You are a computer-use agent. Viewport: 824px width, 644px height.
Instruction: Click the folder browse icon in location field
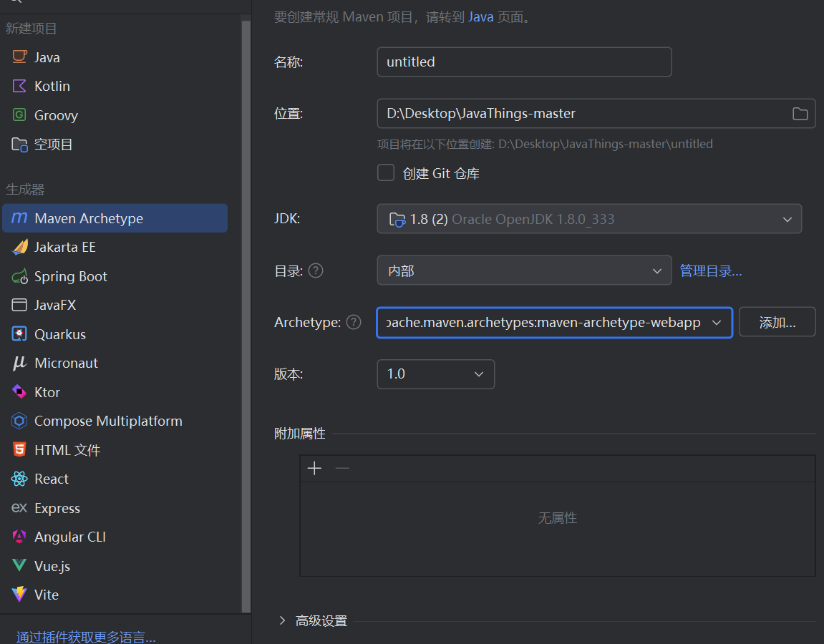coord(800,114)
